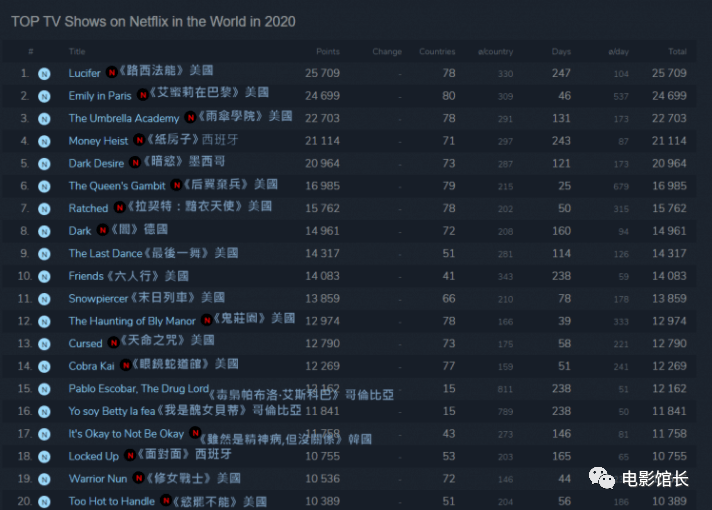Viewport: 712px width, 510px height.
Task: Select the points value 16 985 under Points column
Action: (x=322, y=186)
